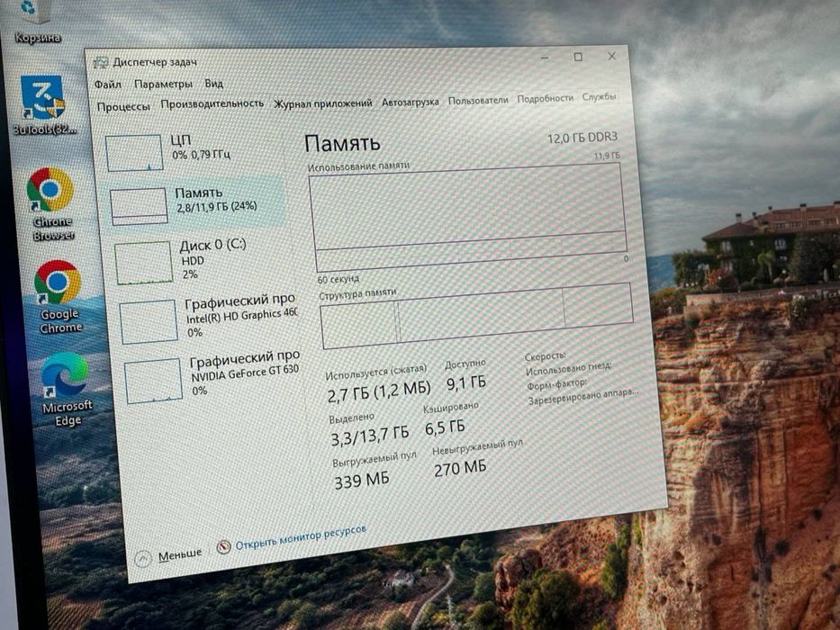
Task: Click the 3,3/13,7 ГБ committed value
Action: click(x=370, y=436)
